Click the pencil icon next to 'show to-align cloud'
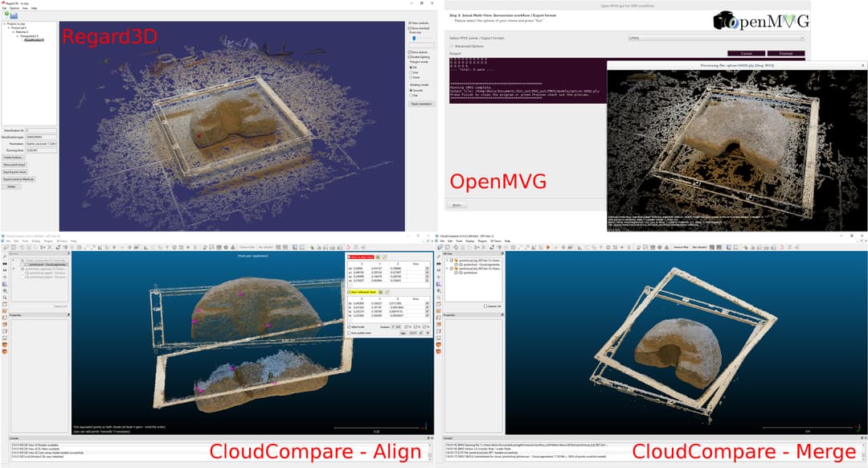This screenshot has width=868, height=468. click(x=384, y=257)
